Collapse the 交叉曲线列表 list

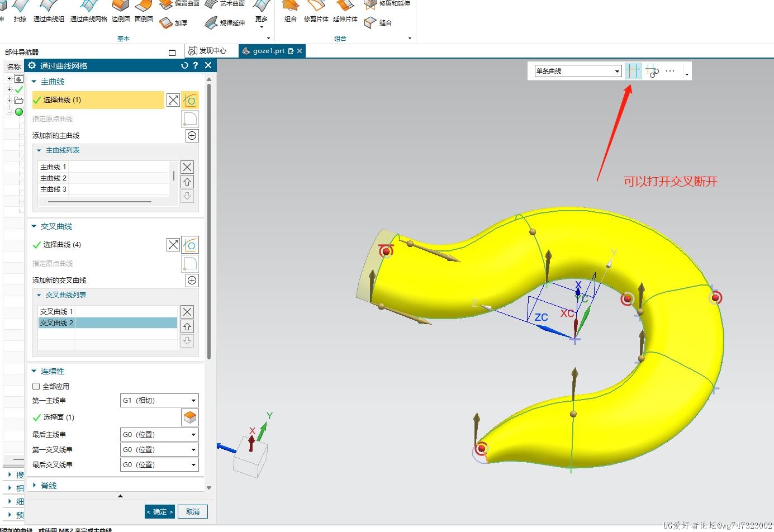click(39, 295)
